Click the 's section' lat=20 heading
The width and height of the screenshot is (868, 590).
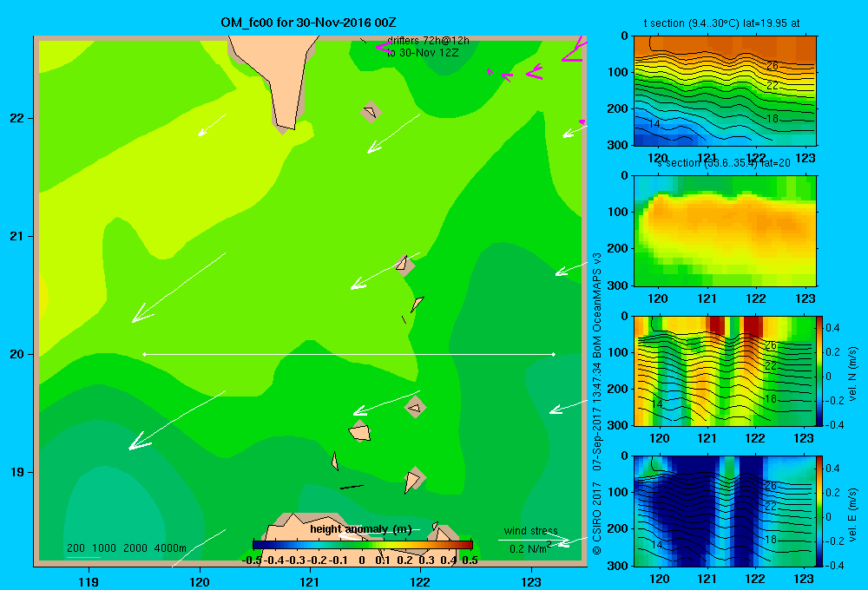(724, 163)
